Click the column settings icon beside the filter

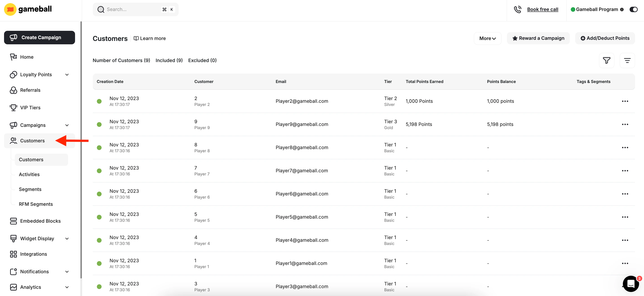click(x=627, y=60)
